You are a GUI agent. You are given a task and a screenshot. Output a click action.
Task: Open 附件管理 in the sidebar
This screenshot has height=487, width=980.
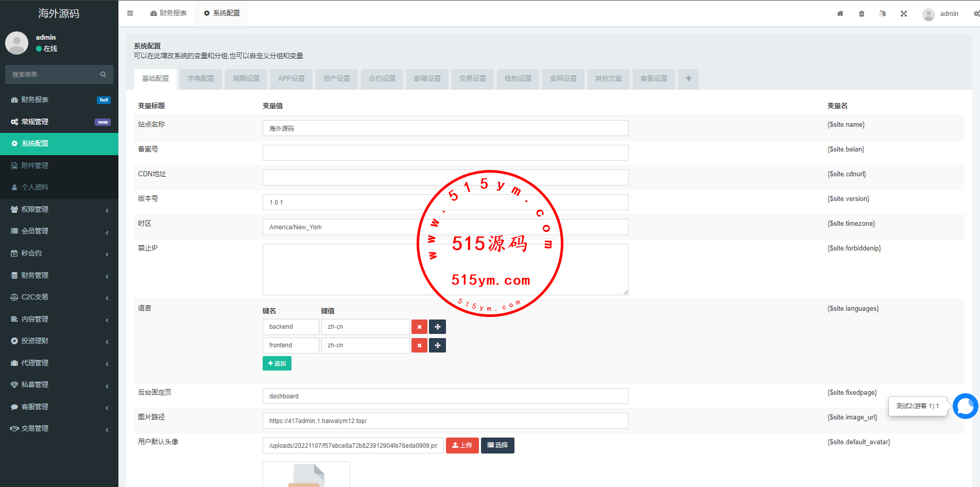pyautogui.click(x=35, y=165)
